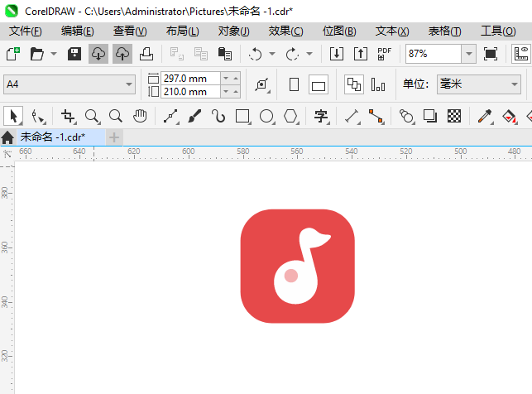Click the Cut icon in the toolbar

pyautogui.click(x=177, y=54)
